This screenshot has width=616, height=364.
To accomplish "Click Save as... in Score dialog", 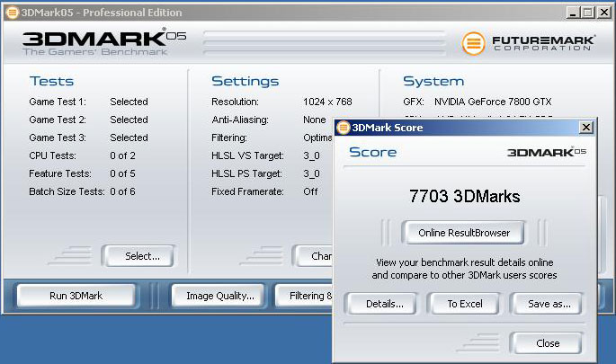I will pyautogui.click(x=547, y=304).
